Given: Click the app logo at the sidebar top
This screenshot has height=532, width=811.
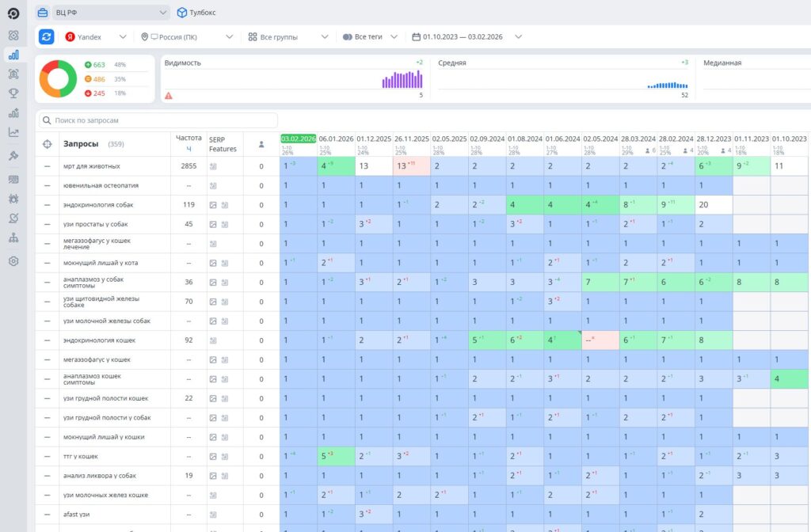Looking at the screenshot, I should (x=13, y=13).
